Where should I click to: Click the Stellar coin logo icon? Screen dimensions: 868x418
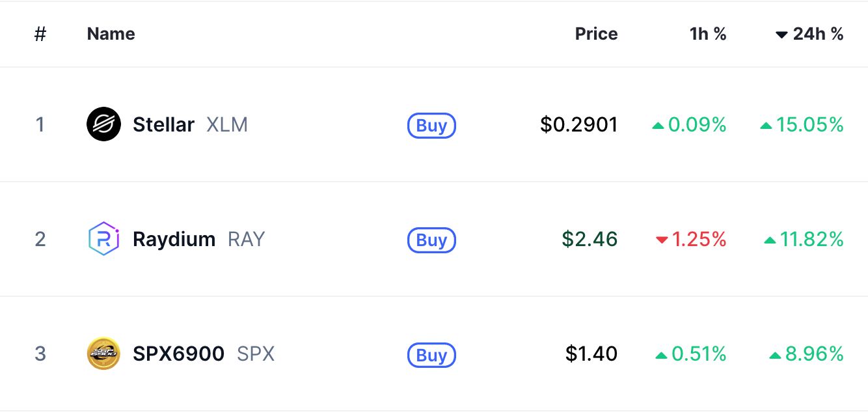point(103,124)
